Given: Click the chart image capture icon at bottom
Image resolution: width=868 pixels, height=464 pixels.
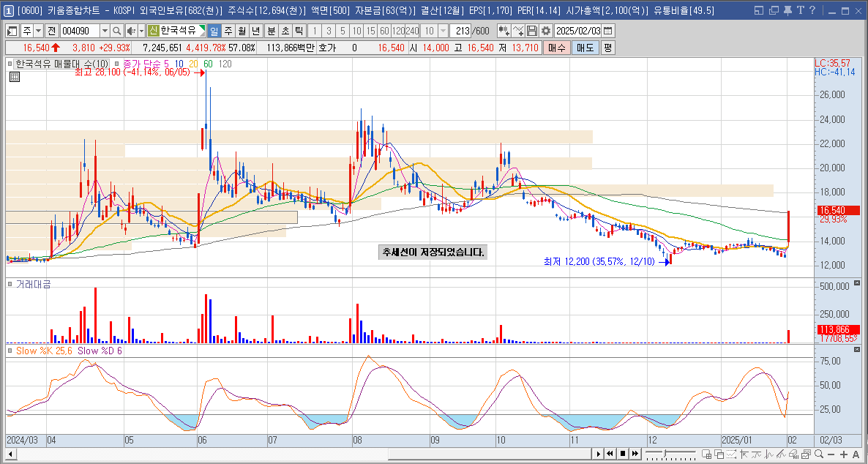Looking at the screenshot, I should point(807,454).
